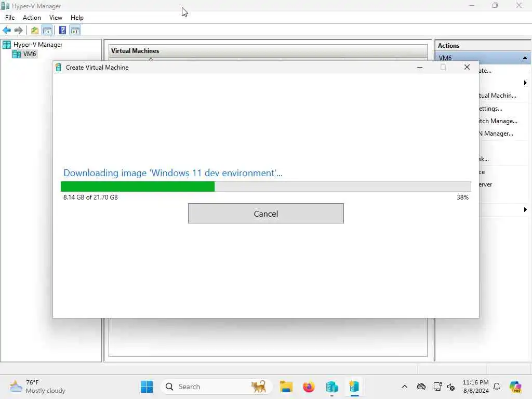Screen dimensions: 532x399
Task: Click the muted volume tray icon
Action: (x=451, y=387)
